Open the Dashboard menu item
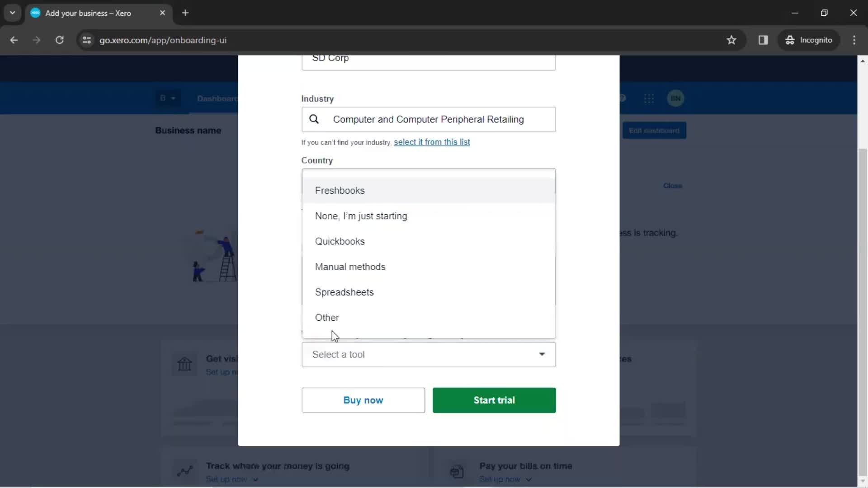The width and height of the screenshot is (868, 488). coord(217,99)
